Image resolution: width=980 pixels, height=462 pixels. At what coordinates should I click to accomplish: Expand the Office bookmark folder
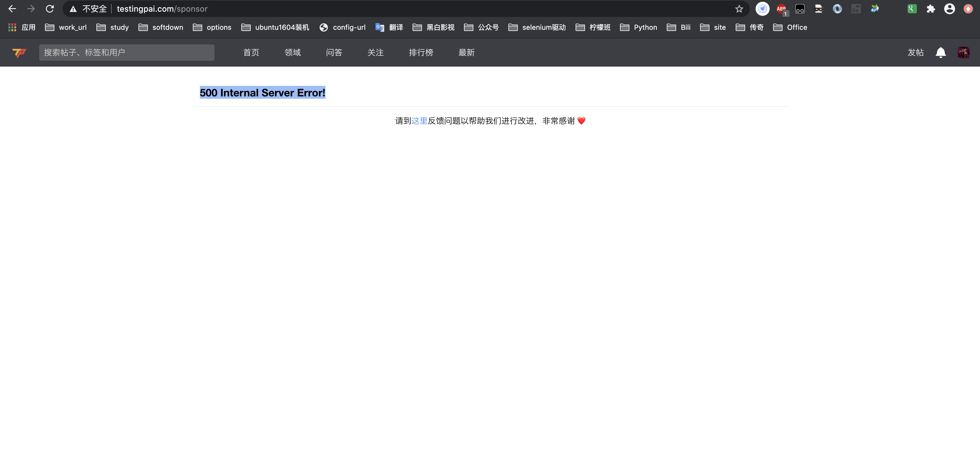tap(790, 27)
